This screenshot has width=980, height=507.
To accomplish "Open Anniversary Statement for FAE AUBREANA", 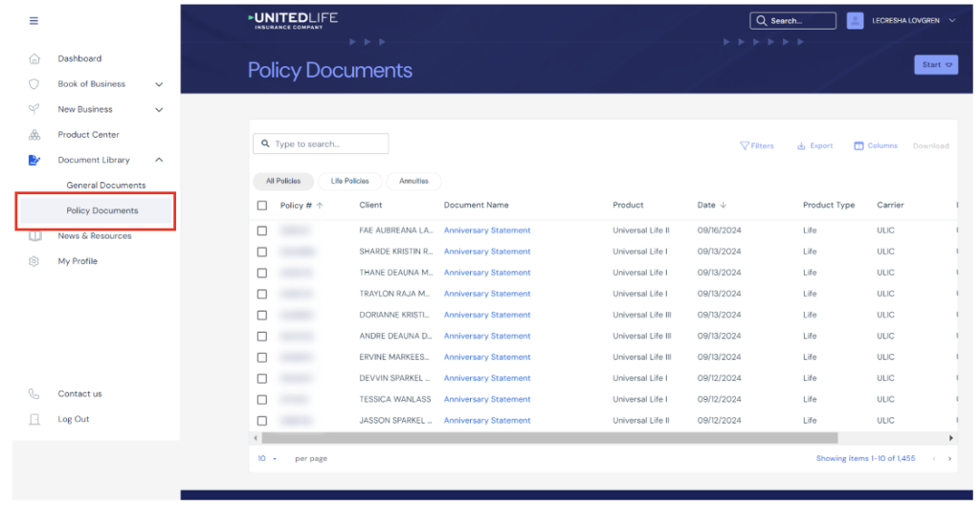I will pyautogui.click(x=487, y=231).
